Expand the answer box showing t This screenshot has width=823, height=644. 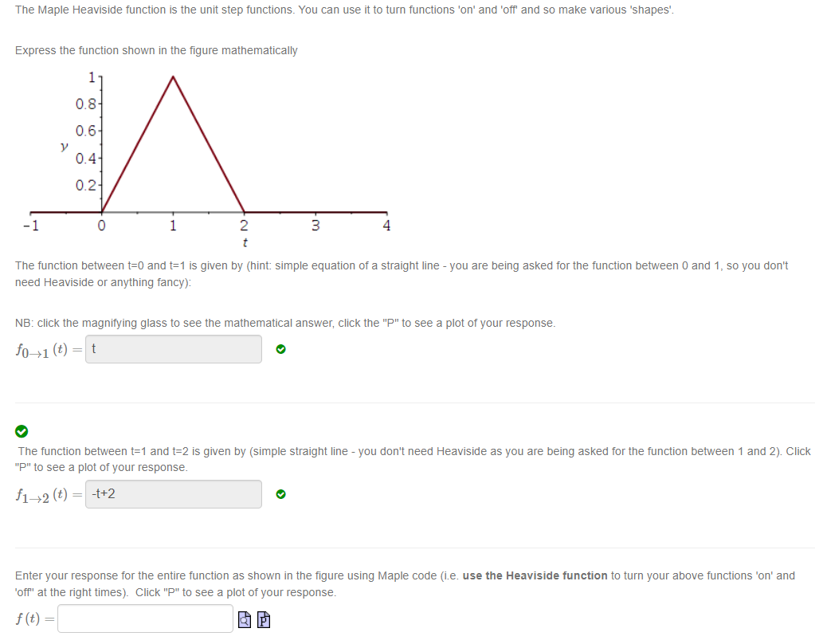pos(173,348)
